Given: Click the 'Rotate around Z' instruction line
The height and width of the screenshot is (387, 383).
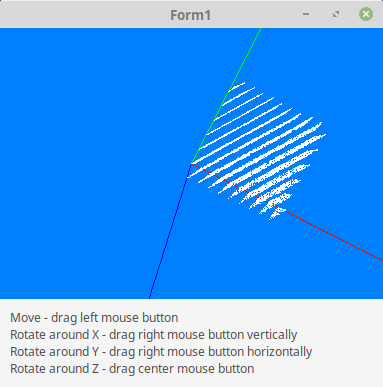Looking at the screenshot, I should click(x=132, y=369).
